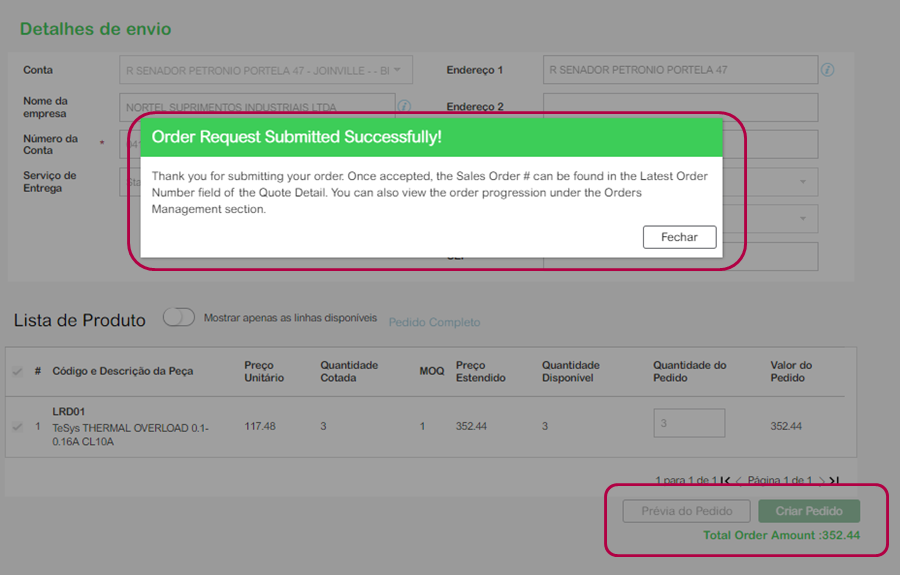Image resolution: width=900 pixels, height=575 pixels.
Task: Edit Quantidade do Pedido field for LRD01
Action: click(x=689, y=423)
